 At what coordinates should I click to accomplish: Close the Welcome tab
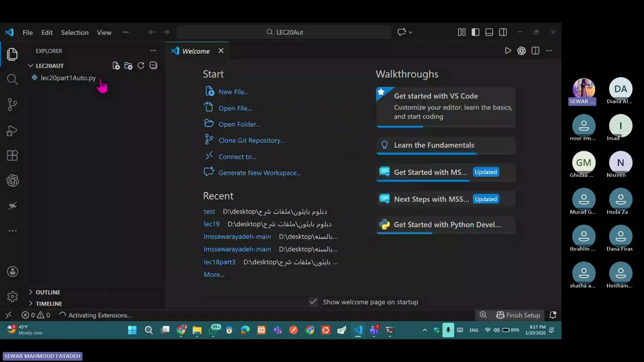click(x=221, y=51)
